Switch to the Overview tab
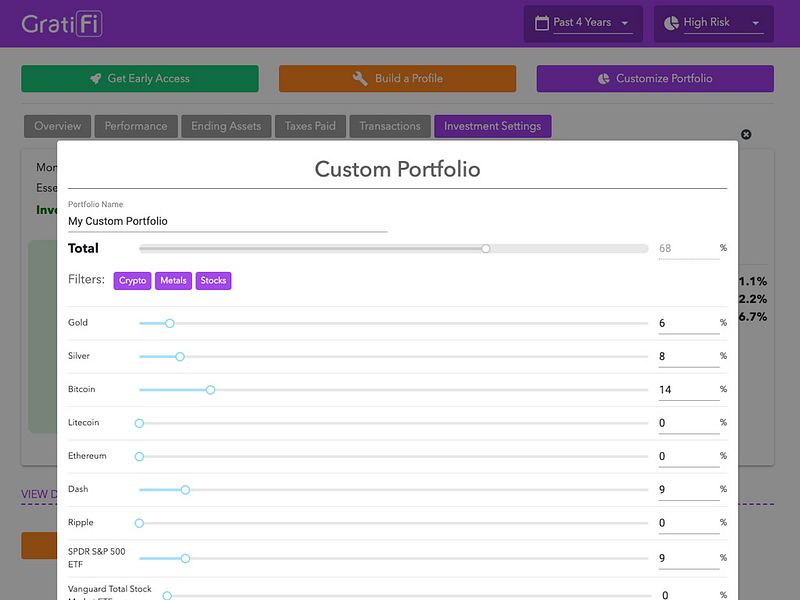The width and height of the screenshot is (800, 600). (x=58, y=126)
